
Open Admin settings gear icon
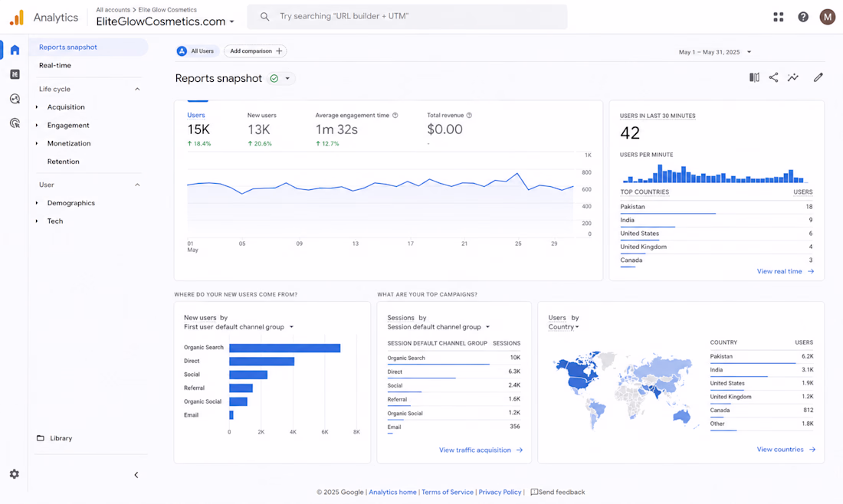pos(15,474)
